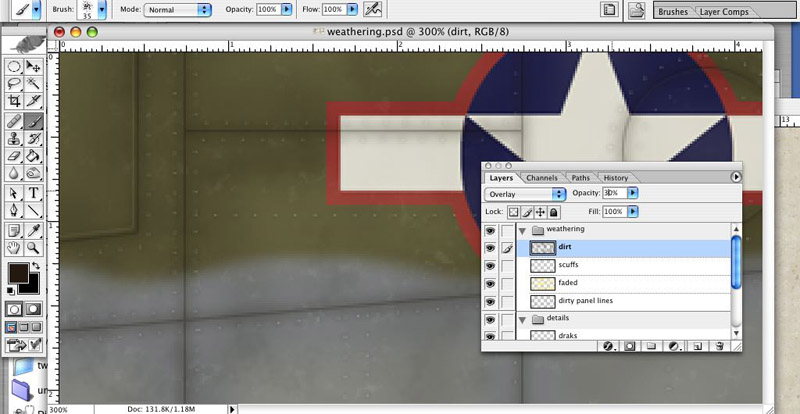Select the Healing Brush tool

point(14,121)
